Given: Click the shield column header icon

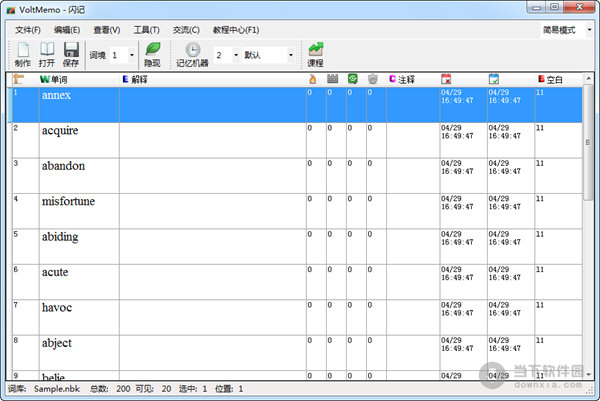Looking at the screenshot, I should tap(372, 79).
